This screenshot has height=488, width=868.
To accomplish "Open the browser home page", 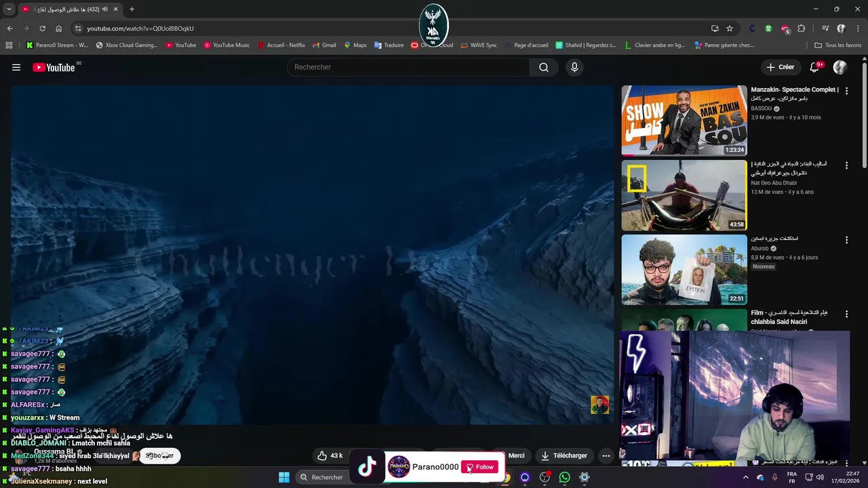I will [58, 28].
